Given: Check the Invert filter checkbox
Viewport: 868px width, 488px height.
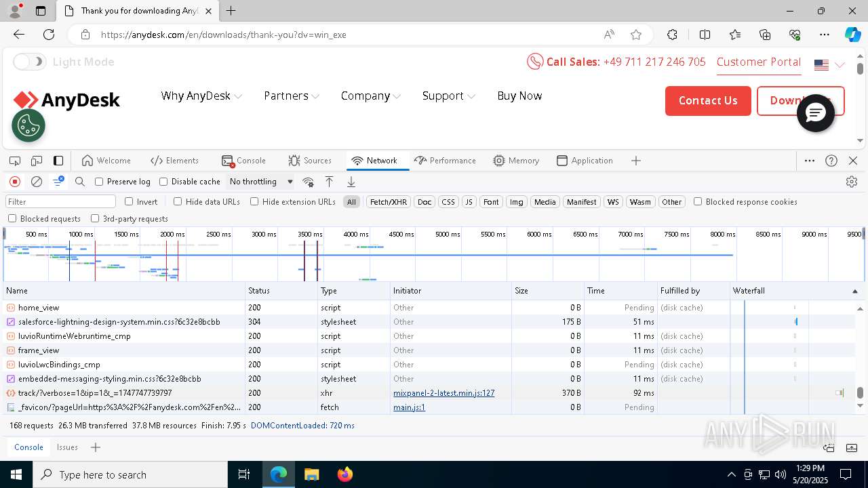Looking at the screenshot, I should click(129, 201).
